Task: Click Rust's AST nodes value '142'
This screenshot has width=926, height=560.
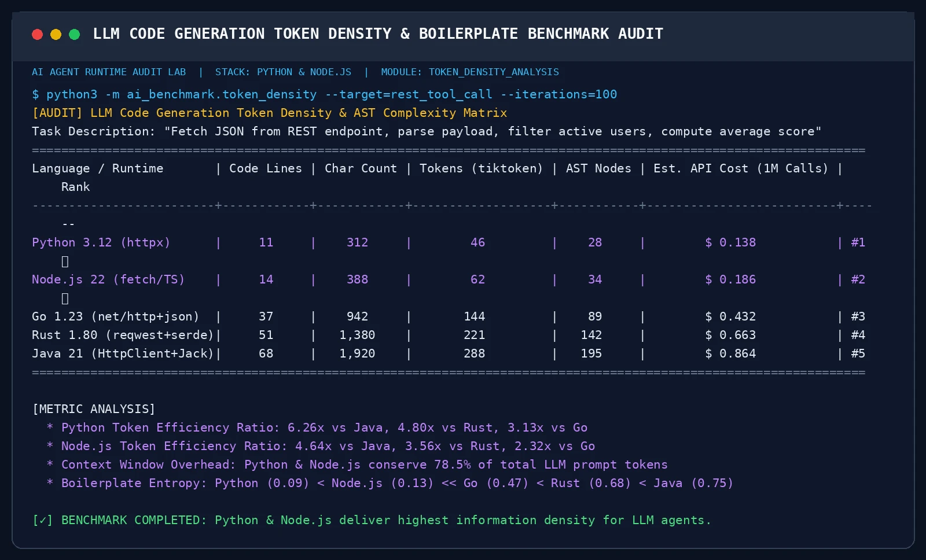Action: [591, 335]
